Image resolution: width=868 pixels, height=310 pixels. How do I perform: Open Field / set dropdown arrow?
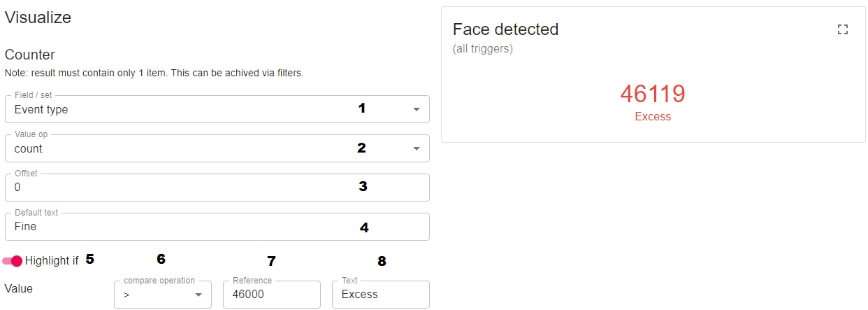click(x=416, y=110)
